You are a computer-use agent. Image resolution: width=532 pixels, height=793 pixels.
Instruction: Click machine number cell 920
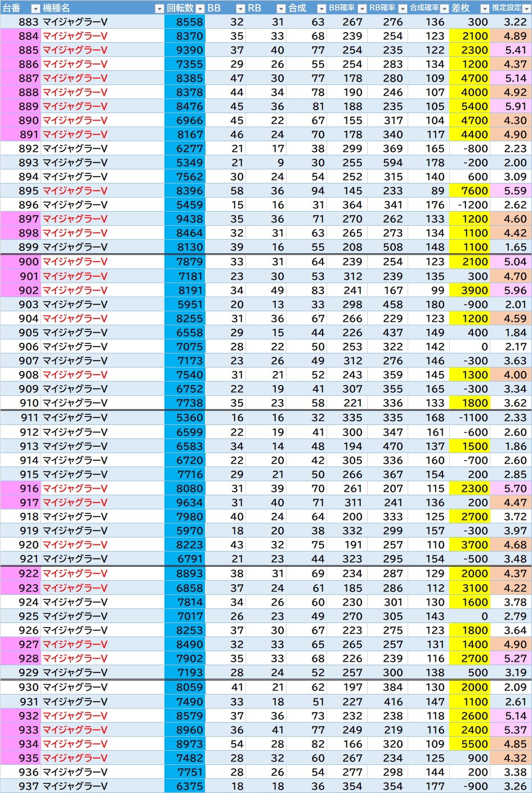pos(21,545)
